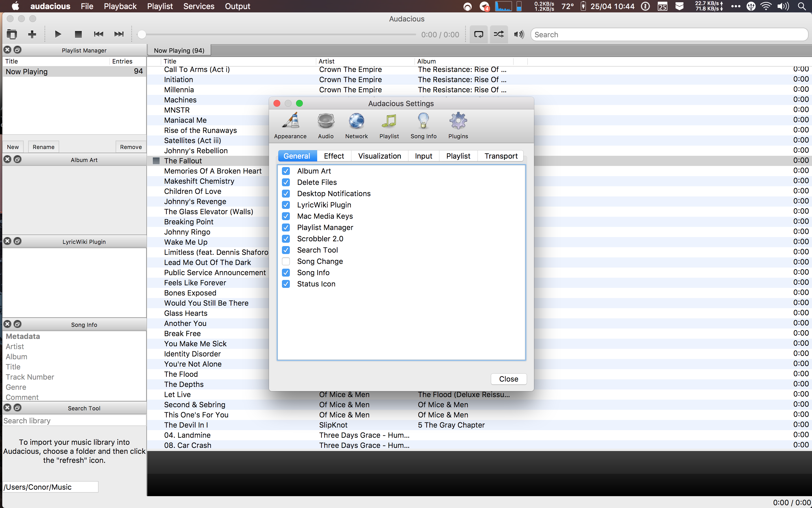Image resolution: width=812 pixels, height=508 pixels.
Task: Open the Playback menu
Action: coord(120,6)
